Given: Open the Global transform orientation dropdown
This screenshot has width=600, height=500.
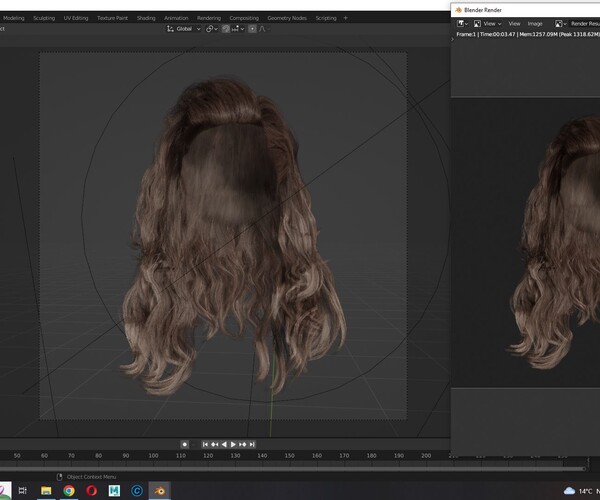Looking at the screenshot, I should pos(184,29).
